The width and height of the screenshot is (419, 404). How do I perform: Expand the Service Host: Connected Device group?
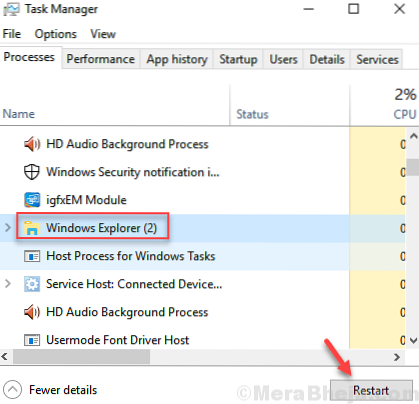[8, 284]
